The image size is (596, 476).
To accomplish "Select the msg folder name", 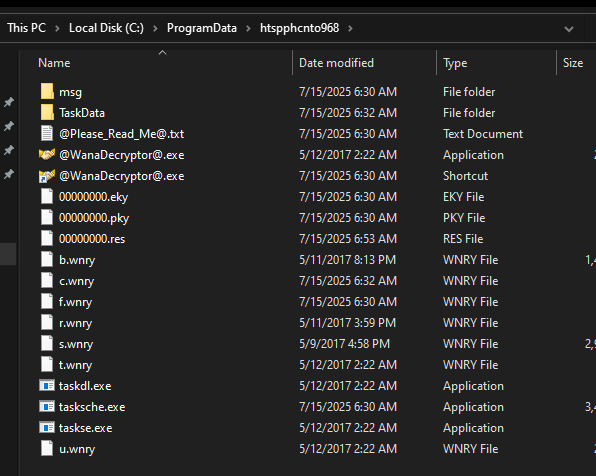I will click(70, 92).
